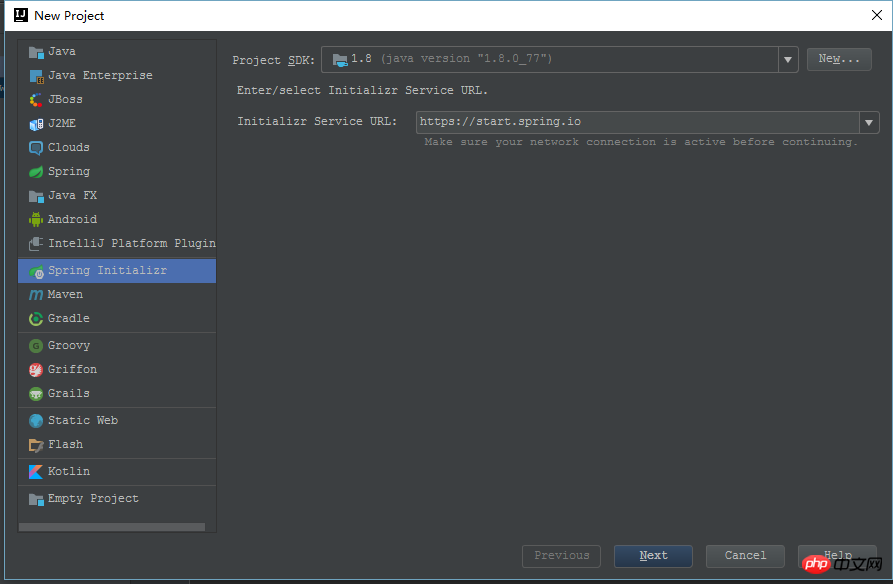Click the IntelliJ logo in the title bar

tap(21, 15)
